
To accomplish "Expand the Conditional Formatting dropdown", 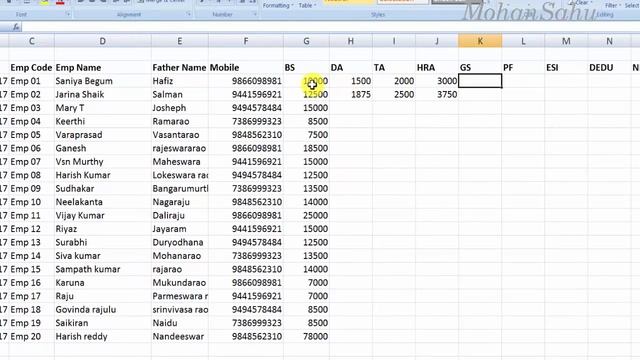I will click(x=278, y=5).
